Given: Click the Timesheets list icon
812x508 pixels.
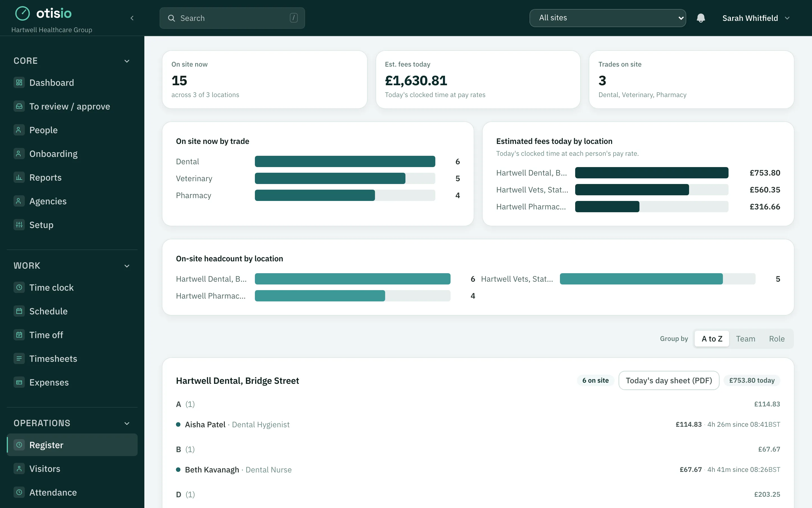Looking at the screenshot, I should 19,358.
